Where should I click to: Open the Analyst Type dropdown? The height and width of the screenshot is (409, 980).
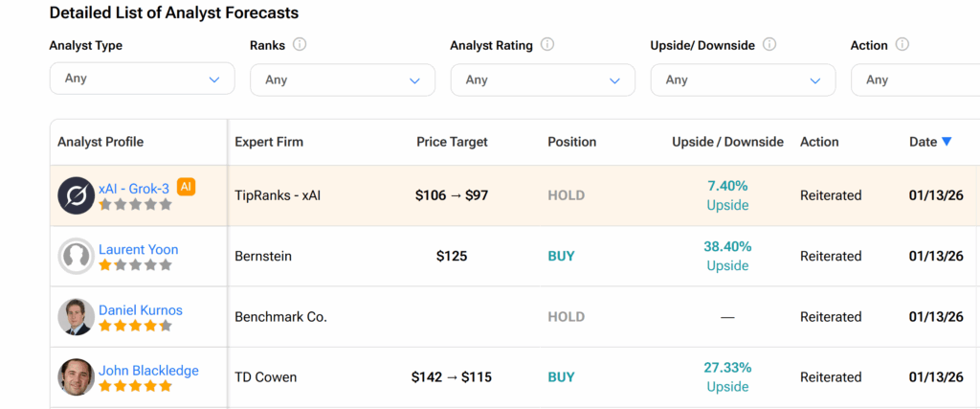[142, 79]
